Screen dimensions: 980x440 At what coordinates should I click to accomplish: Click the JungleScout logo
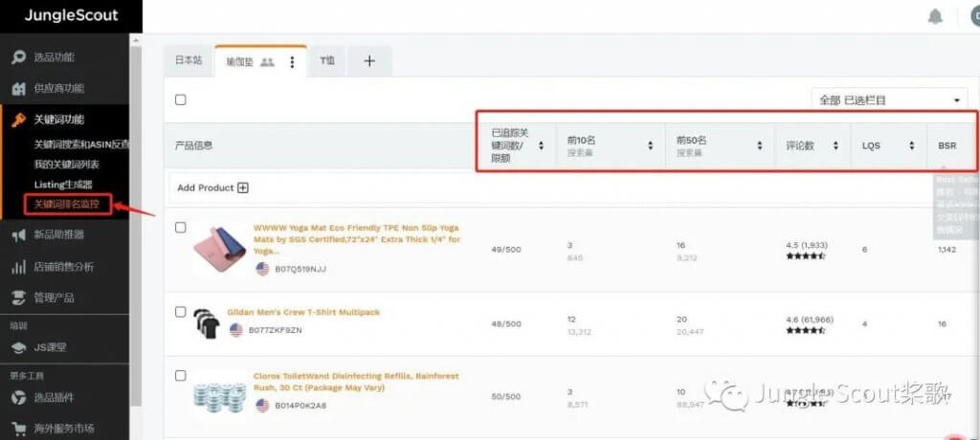click(x=71, y=15)
